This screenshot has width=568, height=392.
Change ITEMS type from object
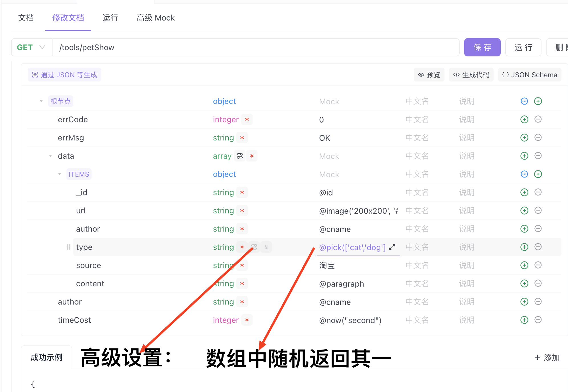(x=224, y=174)
